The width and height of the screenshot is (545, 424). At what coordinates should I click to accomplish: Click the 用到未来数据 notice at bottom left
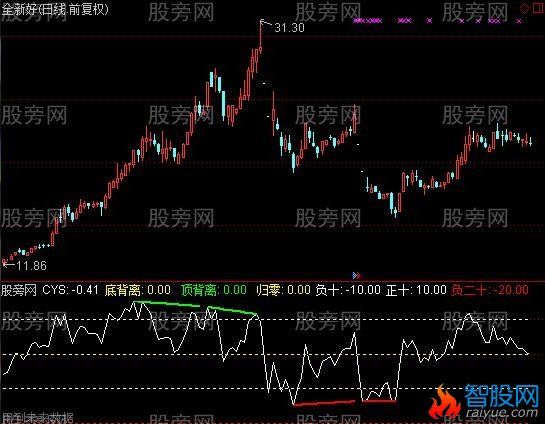click(x=38, y=417)
